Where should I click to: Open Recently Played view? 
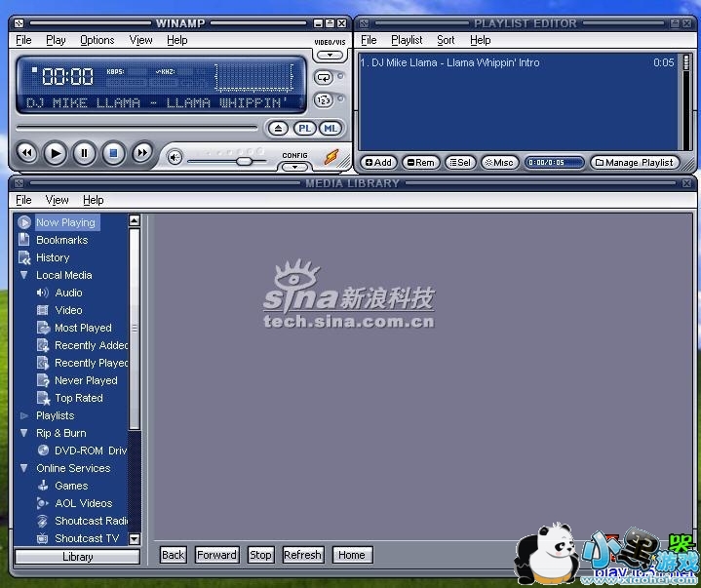tap(92, 363)
